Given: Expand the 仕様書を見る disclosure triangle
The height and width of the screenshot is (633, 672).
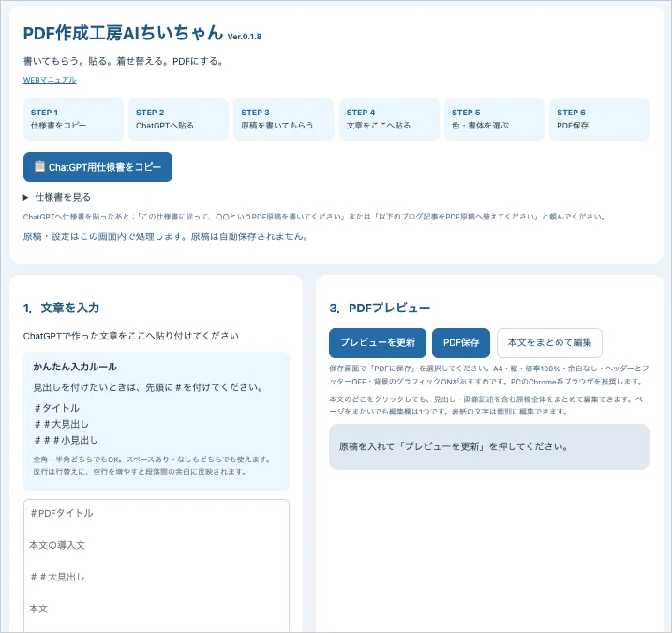Looking at the screenshot, I should (x=25, y=197).
